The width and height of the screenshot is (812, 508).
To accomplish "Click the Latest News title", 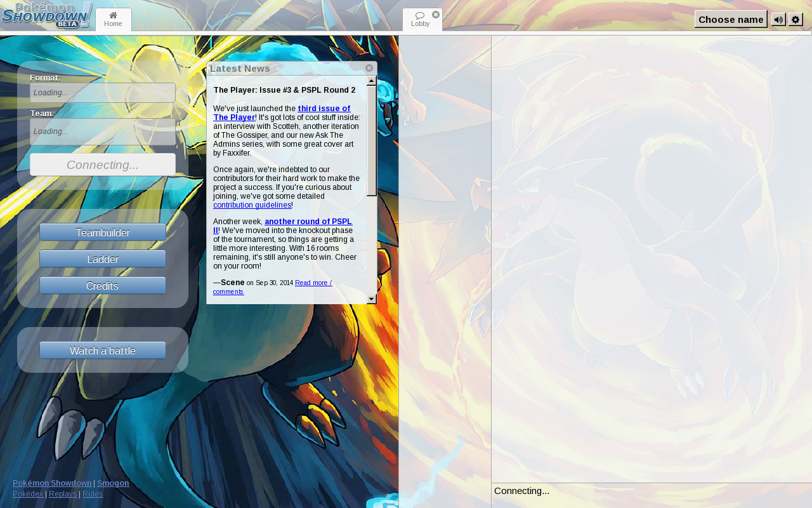I will click(240, 69).
